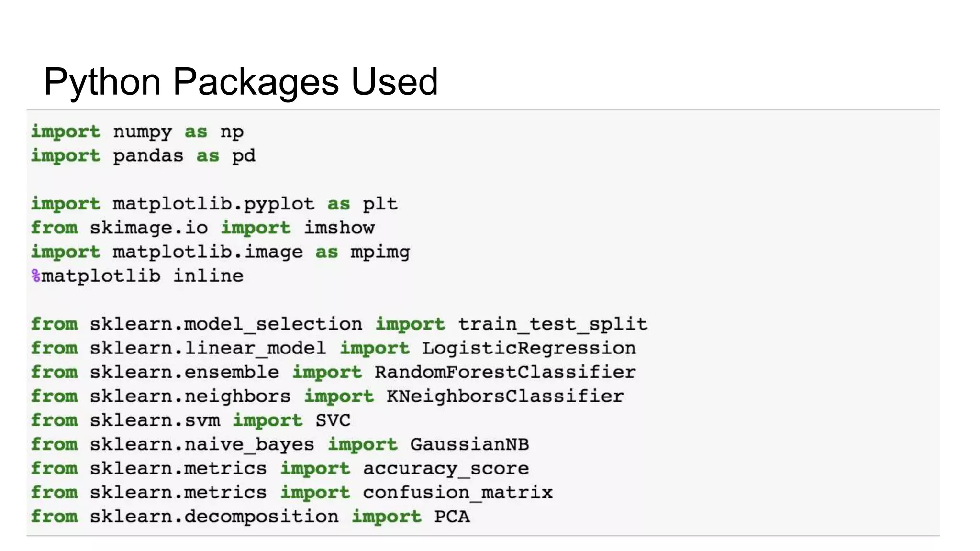The image size is (980, 551).
Task: Click the '%matplotlib inline' magic command
Action: [x=137, y=276]
